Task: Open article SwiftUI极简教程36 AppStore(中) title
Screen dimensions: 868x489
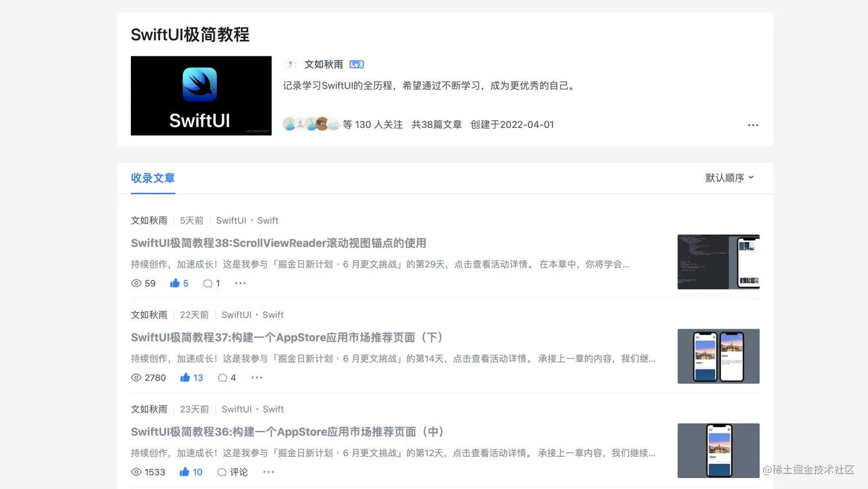Action: click(x=290, y=432)
